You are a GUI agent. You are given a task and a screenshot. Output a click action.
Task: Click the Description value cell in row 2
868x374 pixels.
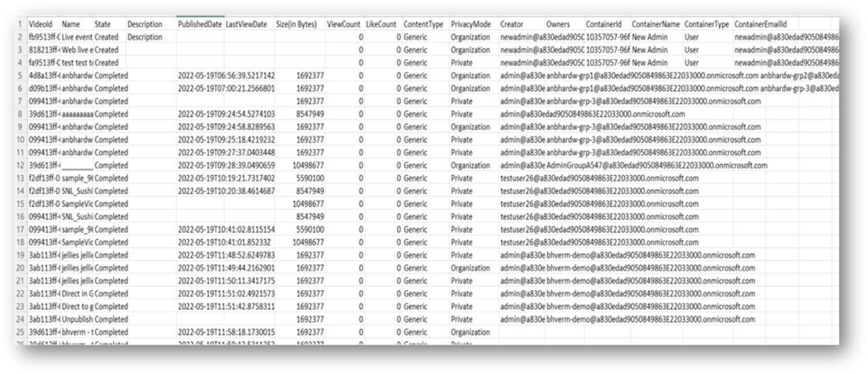tap(151, 37)
